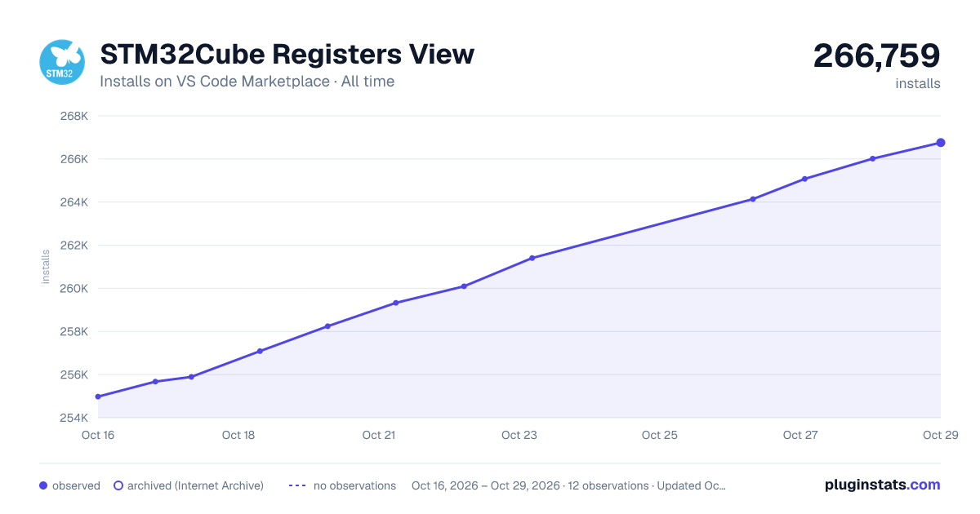Image resolution: width=980 pixels, height=514 pixels.
Task: Click the Oct 21 x-axis label
Action: click(379, 435)
